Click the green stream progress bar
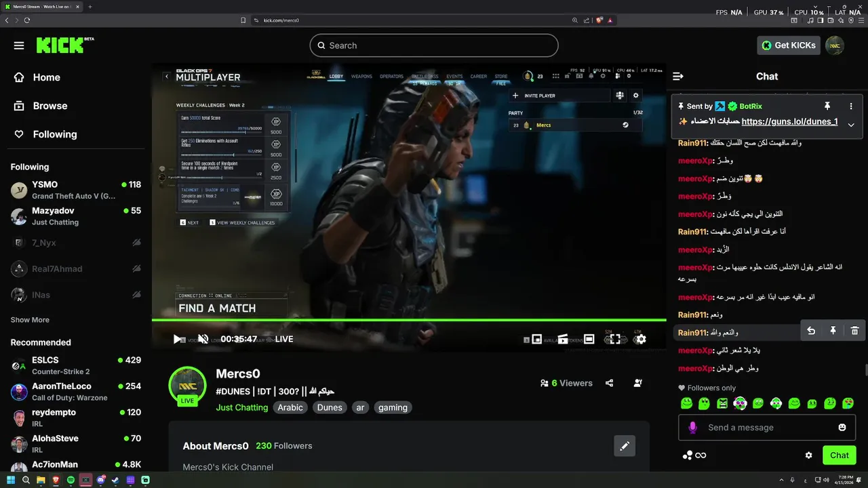 (x=409, y=320)
